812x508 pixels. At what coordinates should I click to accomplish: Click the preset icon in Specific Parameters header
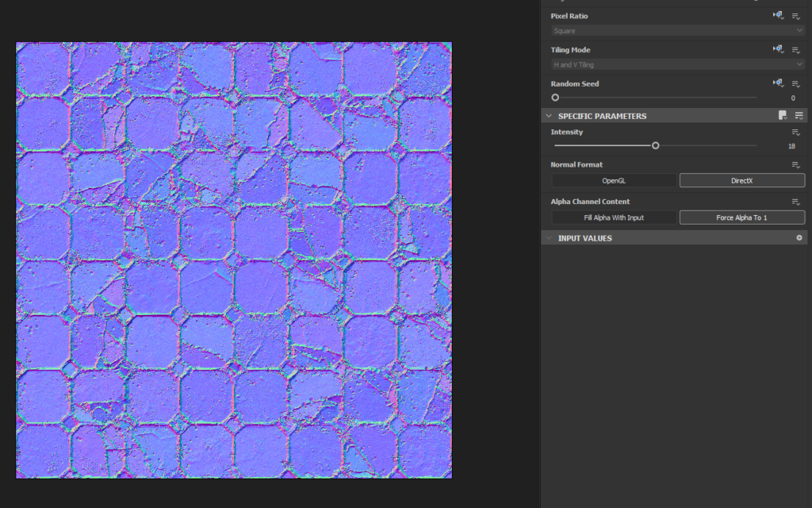point(783,116)
